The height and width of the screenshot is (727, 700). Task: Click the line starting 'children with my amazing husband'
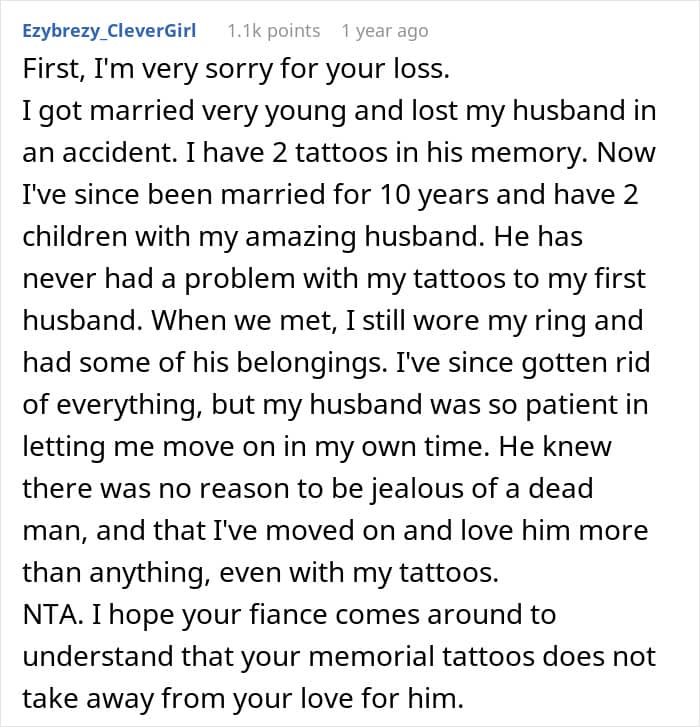point(302,237)
